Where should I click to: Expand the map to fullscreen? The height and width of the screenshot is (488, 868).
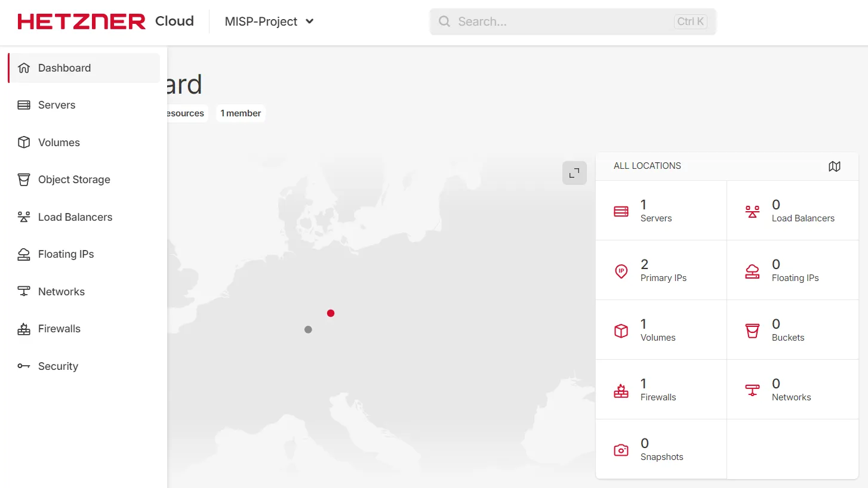click(x=574, y=173)
